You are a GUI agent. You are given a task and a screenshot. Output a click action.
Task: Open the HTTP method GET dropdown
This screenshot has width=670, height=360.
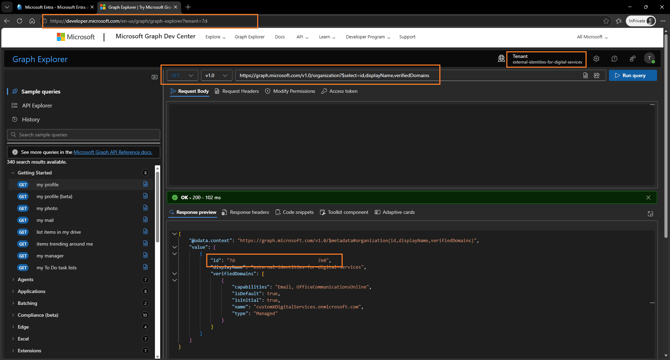pyautogui.click(x=182, y=76)
